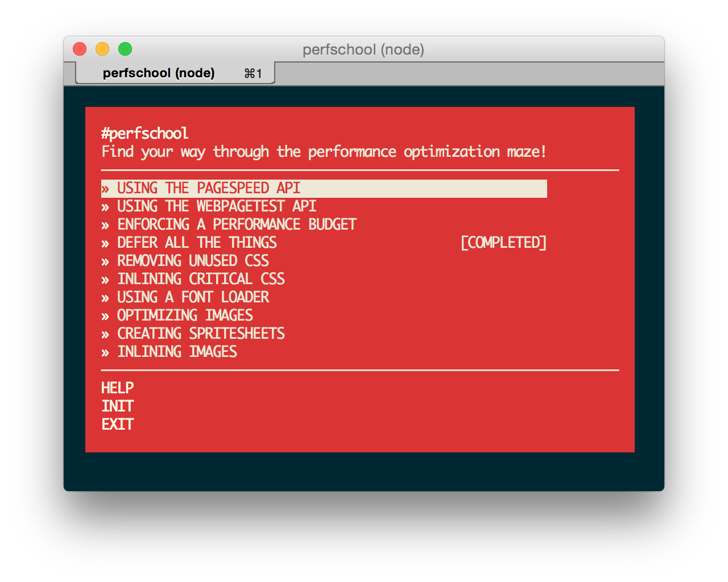Pick INLINING IMAGES exercise
The width and height of the screenshot is (728, 582).
[324, 352]
